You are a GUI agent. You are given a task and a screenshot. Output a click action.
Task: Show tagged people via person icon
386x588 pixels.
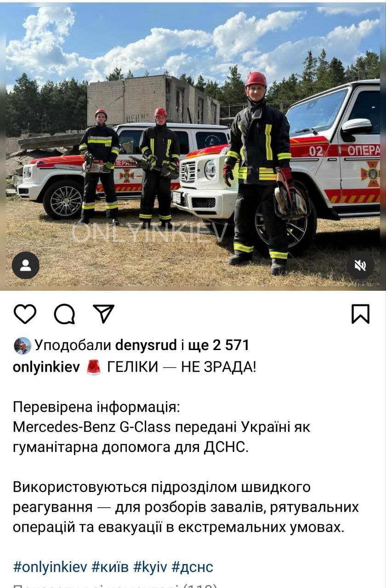pyautogui.click(x=26, y=266)
